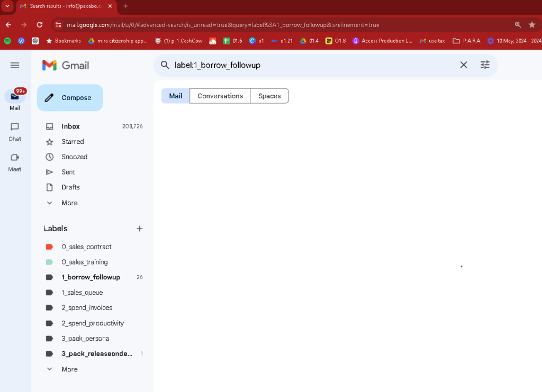
Task: Open the Starred folder
Action: point(94,142)
